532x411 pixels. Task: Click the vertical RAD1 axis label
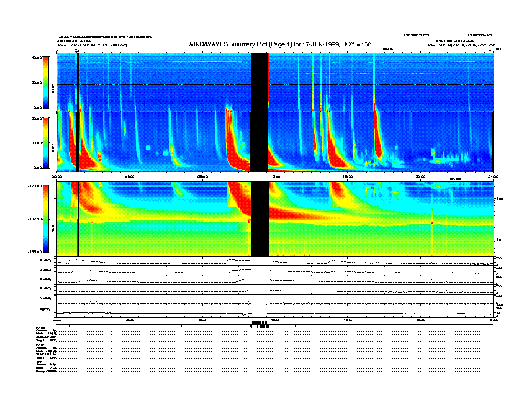(x=53, y=147)
